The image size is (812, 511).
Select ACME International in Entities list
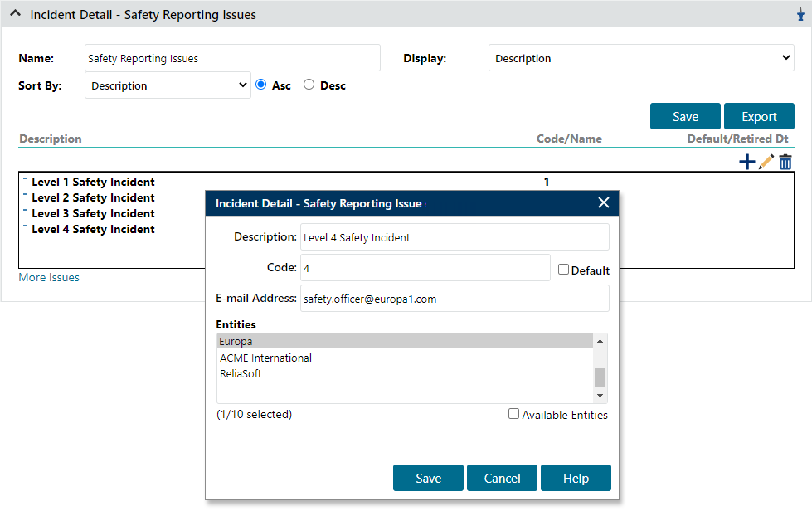(x=265, y=358)
